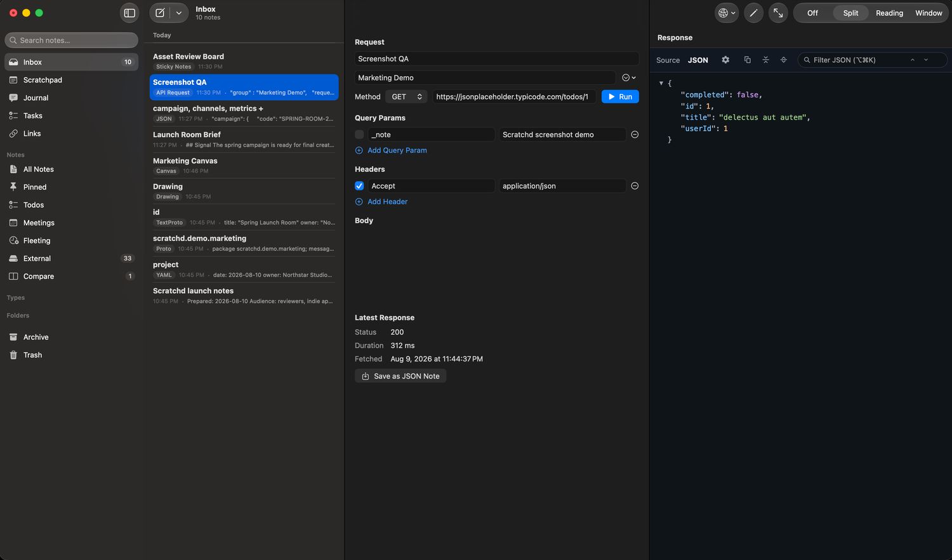Uncheck the Accept header checkbox
The image size is (952, 560).
pyautogui.click(x=359, y=186)
